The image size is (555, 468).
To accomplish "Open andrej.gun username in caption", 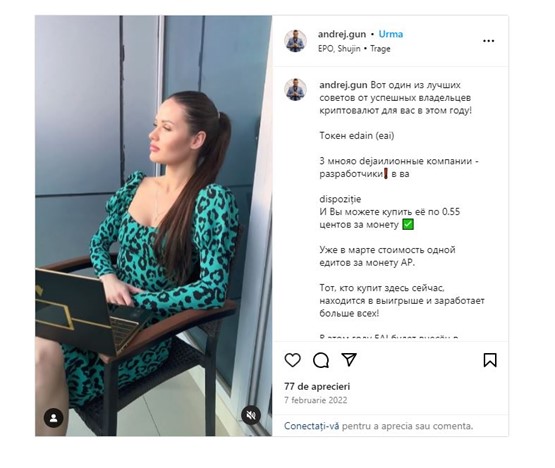I will click(343, 85).
